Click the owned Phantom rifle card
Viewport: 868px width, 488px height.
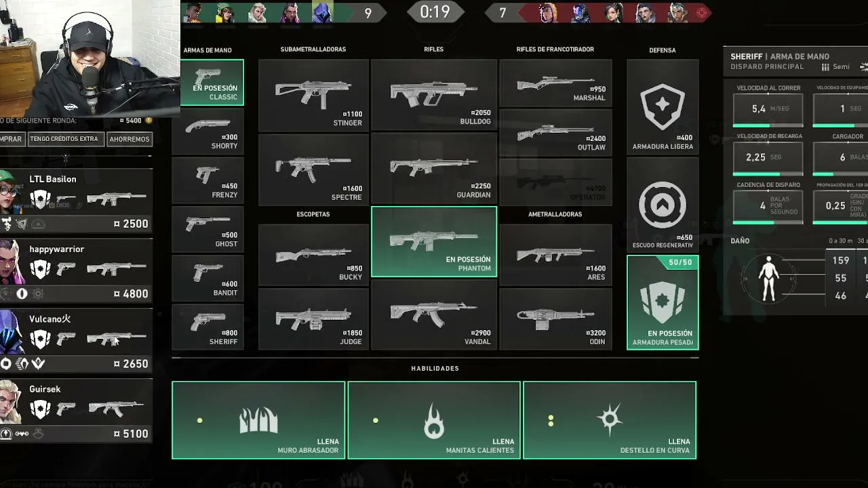pyautogui.click(x=434, y=242)
